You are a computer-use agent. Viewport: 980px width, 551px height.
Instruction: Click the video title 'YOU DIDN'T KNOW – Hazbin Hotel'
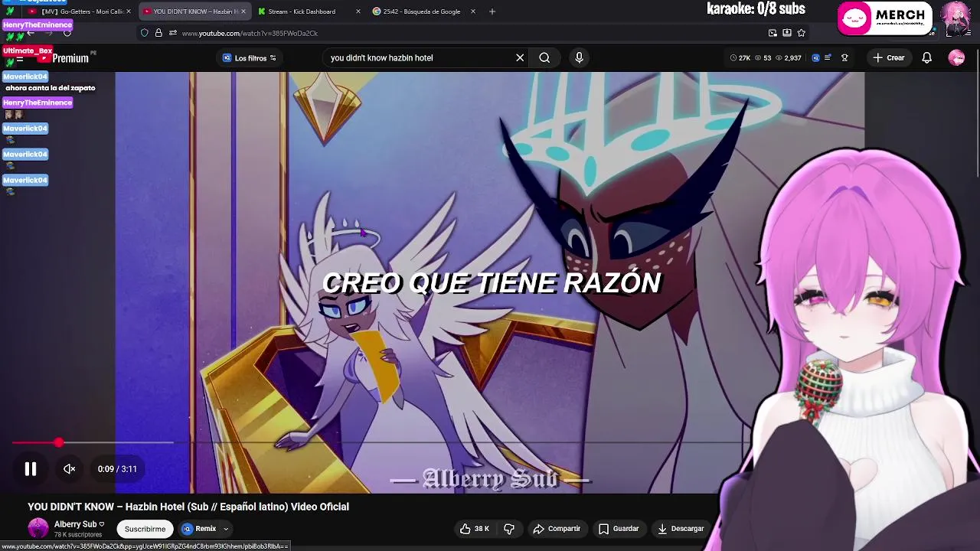click(x=188, y=507)
